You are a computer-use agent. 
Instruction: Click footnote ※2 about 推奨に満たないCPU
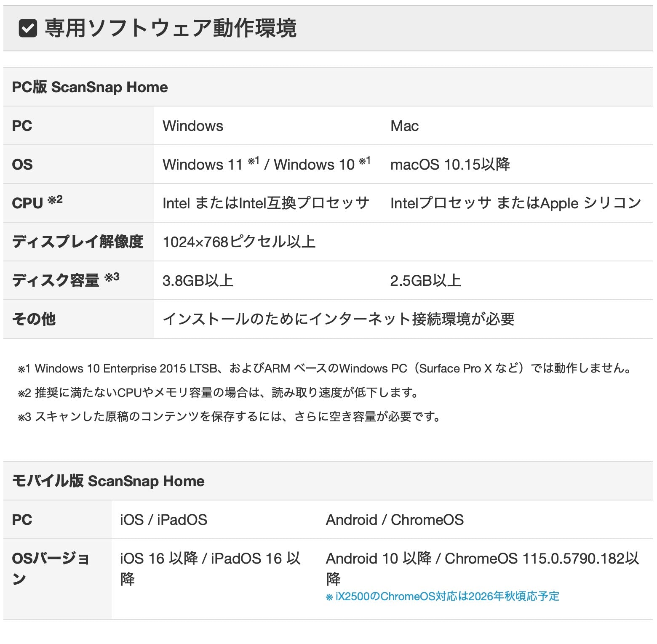click(218, 392)
